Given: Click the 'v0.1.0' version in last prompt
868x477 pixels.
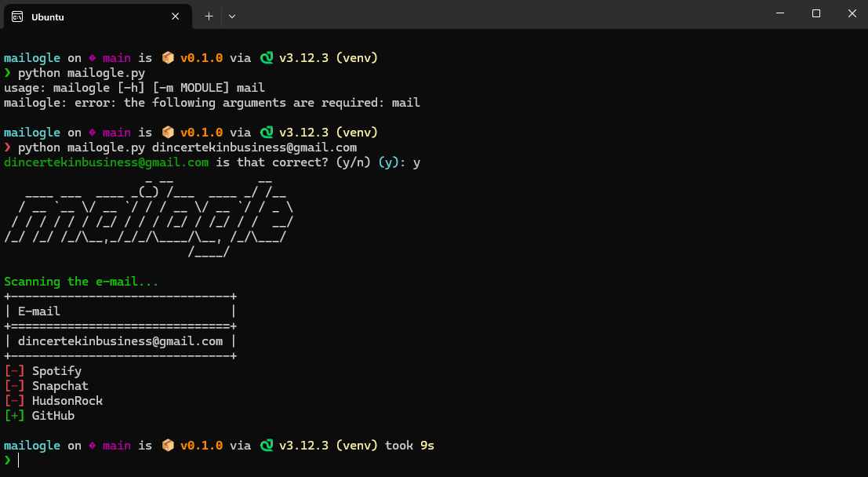Looking at the screenshot, I should 202,446.
